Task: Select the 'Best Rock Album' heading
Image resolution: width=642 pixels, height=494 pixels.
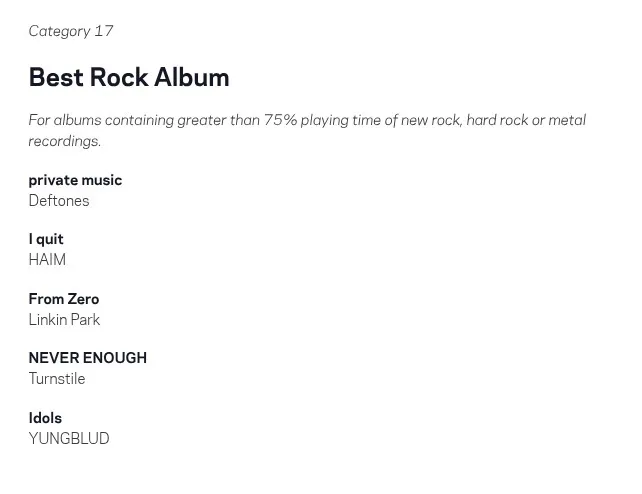Action: [129, 77]
